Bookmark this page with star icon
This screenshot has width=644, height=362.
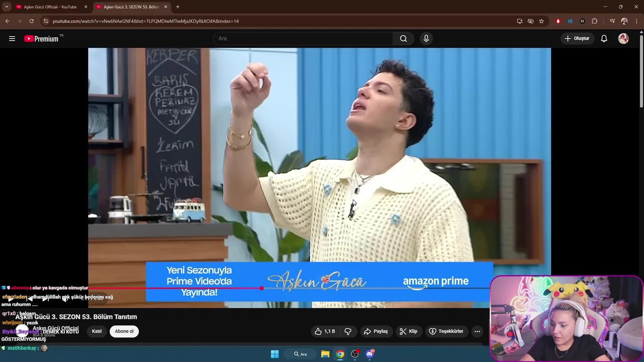coord(541,21)
